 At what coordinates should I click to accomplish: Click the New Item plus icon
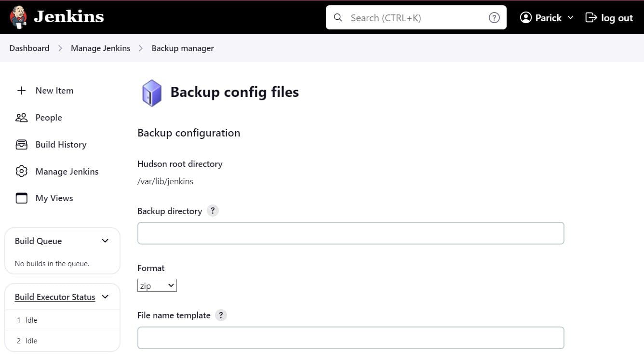(21, 90)
